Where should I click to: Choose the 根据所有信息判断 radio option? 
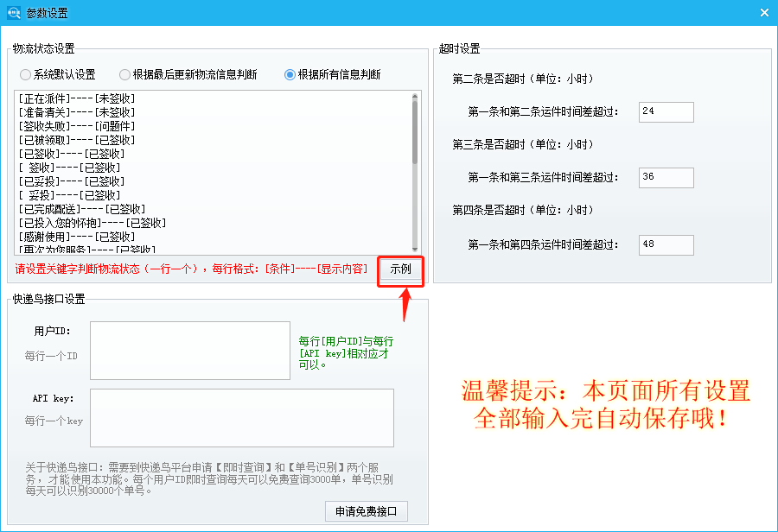tap(290, 74)
